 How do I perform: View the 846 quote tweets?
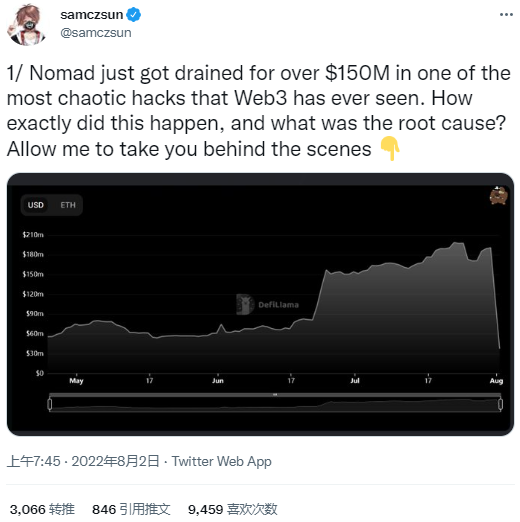131,509
